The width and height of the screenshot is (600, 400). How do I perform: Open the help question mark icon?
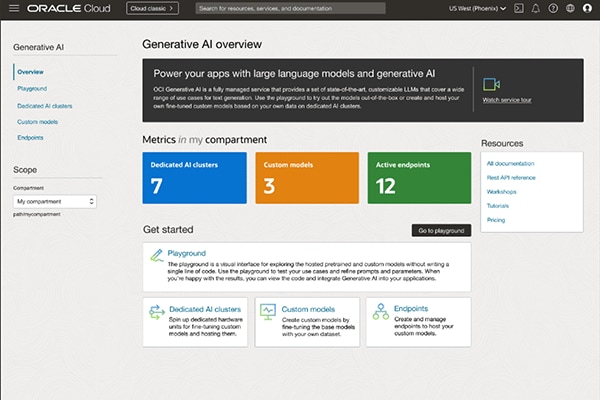tap(553, 8)
